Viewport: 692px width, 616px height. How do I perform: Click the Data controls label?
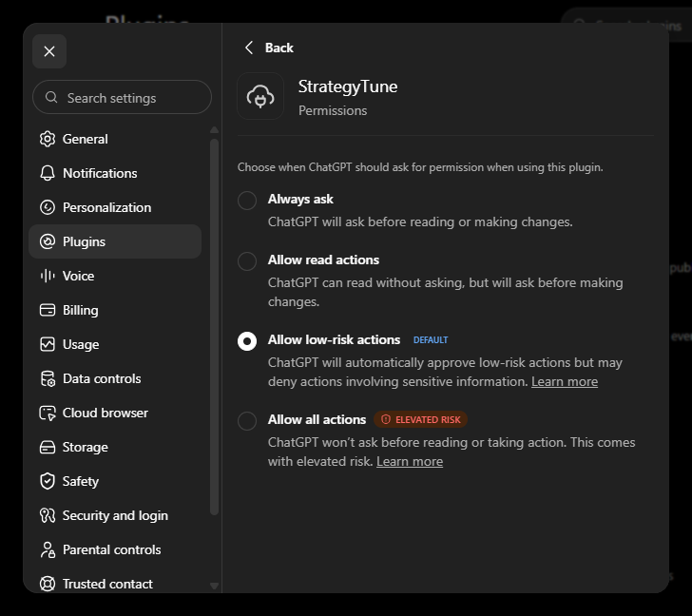(102, 378)
